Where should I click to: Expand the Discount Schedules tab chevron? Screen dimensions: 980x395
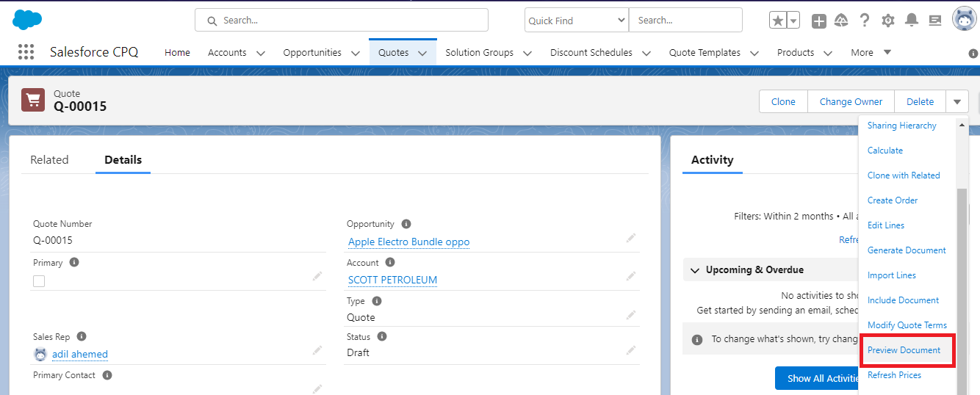pyautogui.click(x=646, y=53)
